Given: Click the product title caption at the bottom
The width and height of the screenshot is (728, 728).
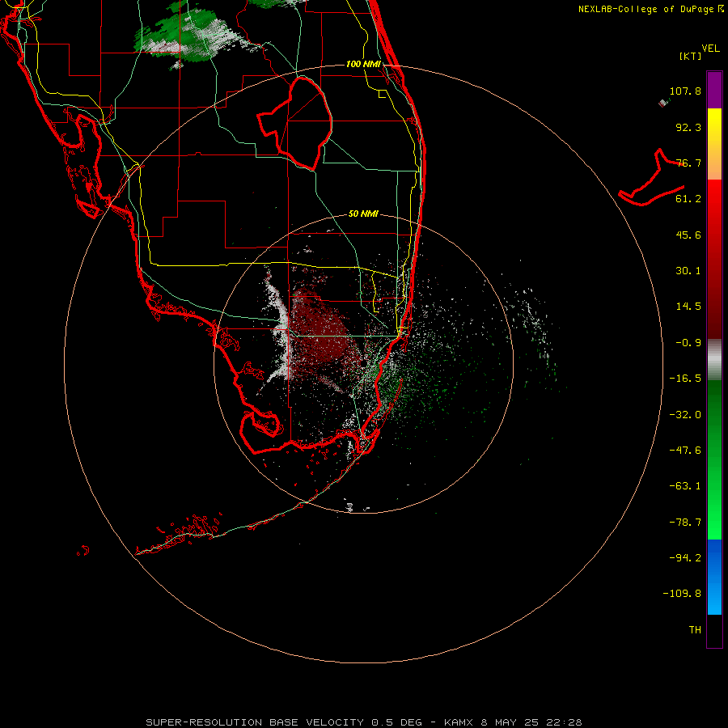Looking at the screenshot, I should [x=363, y=722].
